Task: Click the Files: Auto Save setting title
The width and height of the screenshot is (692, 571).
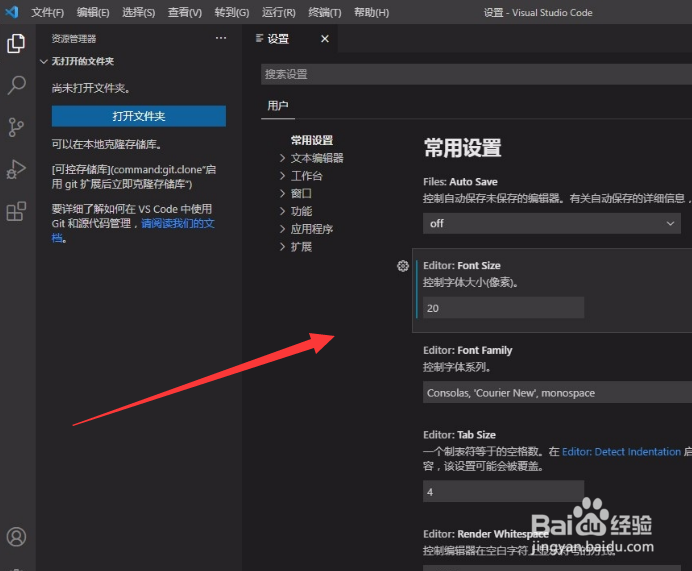Action: coord(460,182)
